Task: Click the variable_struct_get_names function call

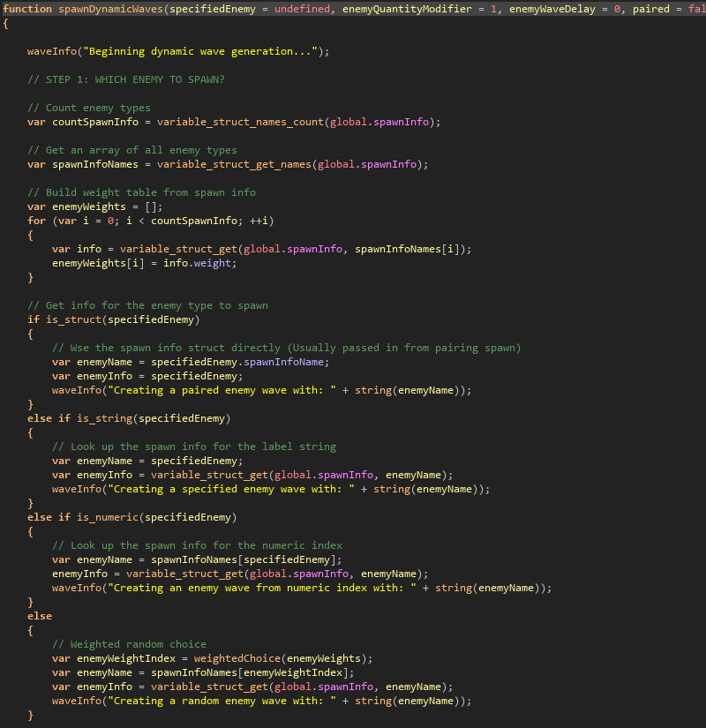Action: (233, 164)
